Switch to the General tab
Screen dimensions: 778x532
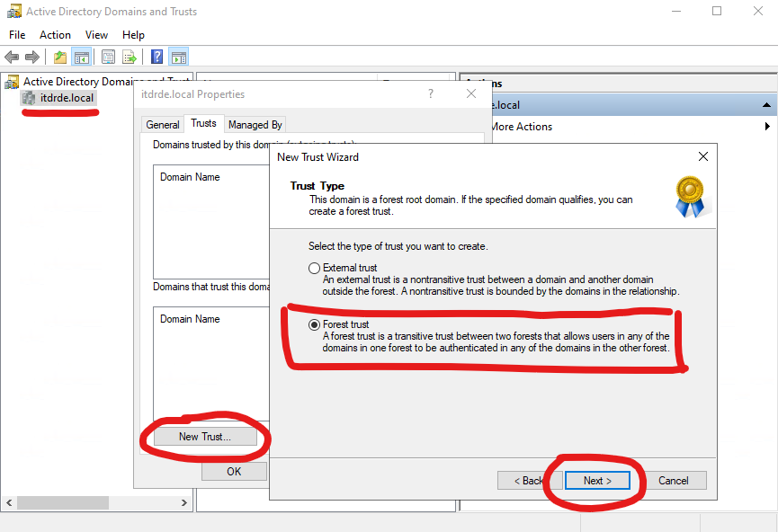click(x=162, y=125)
